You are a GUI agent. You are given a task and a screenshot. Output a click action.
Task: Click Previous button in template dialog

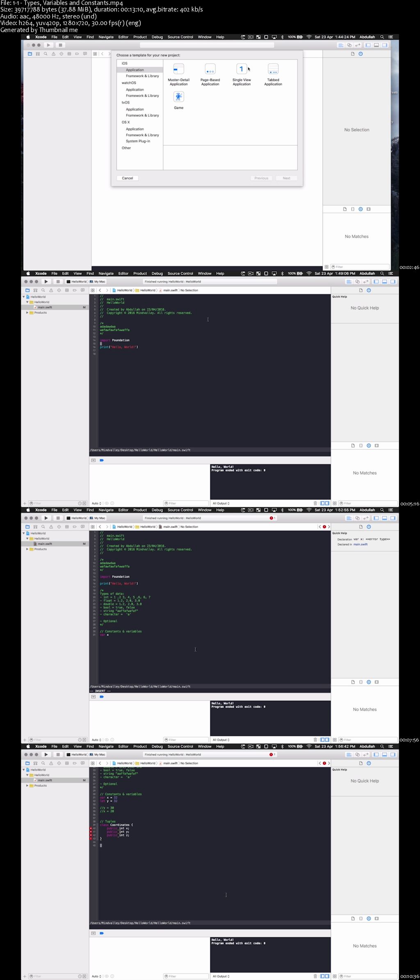[261, 178]
